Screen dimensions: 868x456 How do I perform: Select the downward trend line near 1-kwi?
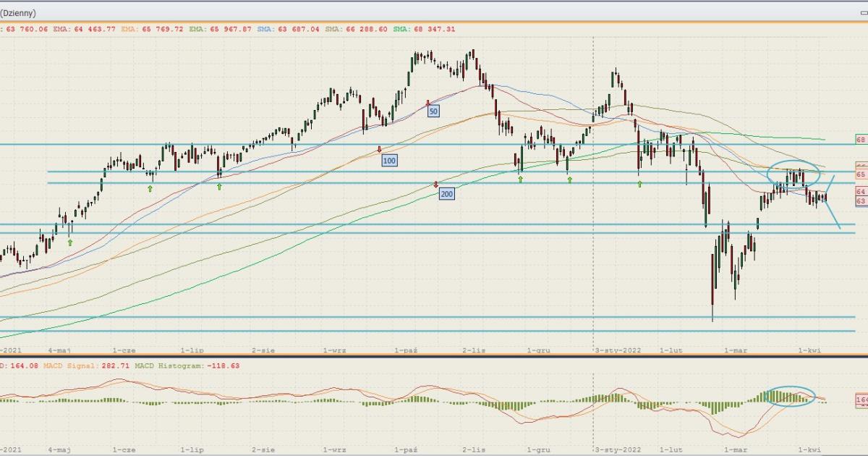(x=832, y=216)
